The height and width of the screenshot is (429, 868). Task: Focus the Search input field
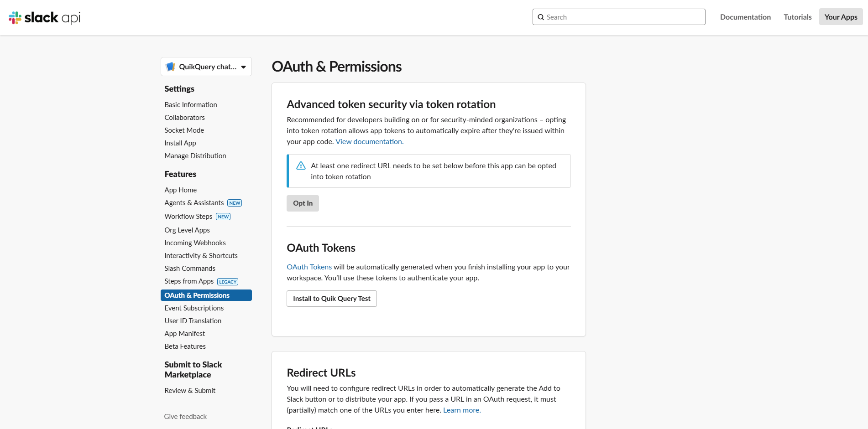coord(619,17)
